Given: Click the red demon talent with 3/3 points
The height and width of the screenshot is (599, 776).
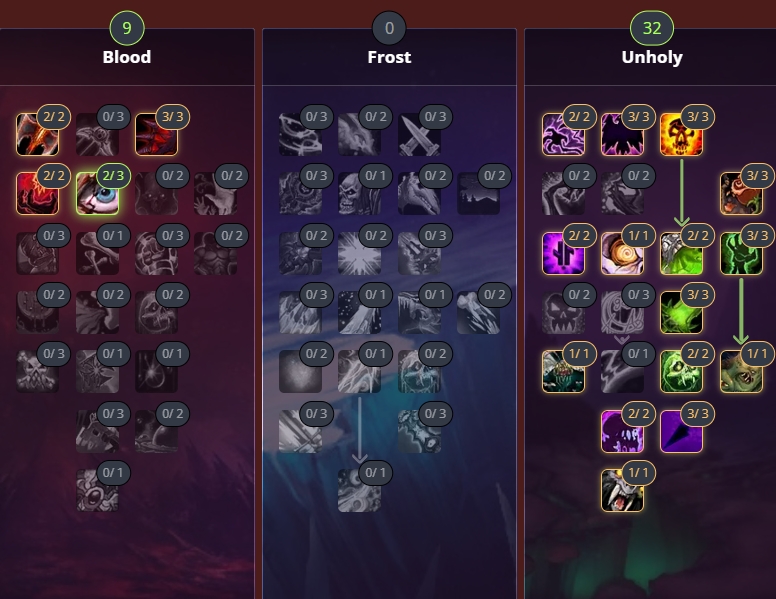Looking at the screenshot, I should coord(156,134).
